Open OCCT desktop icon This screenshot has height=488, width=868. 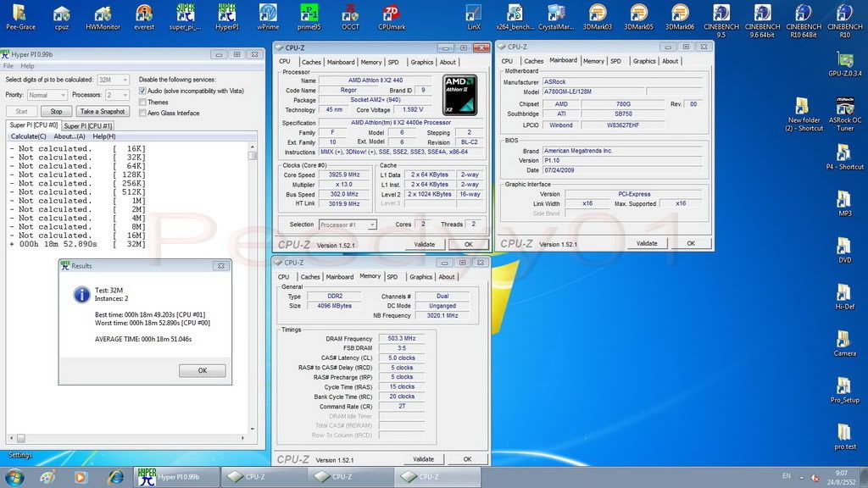point(350,17)
